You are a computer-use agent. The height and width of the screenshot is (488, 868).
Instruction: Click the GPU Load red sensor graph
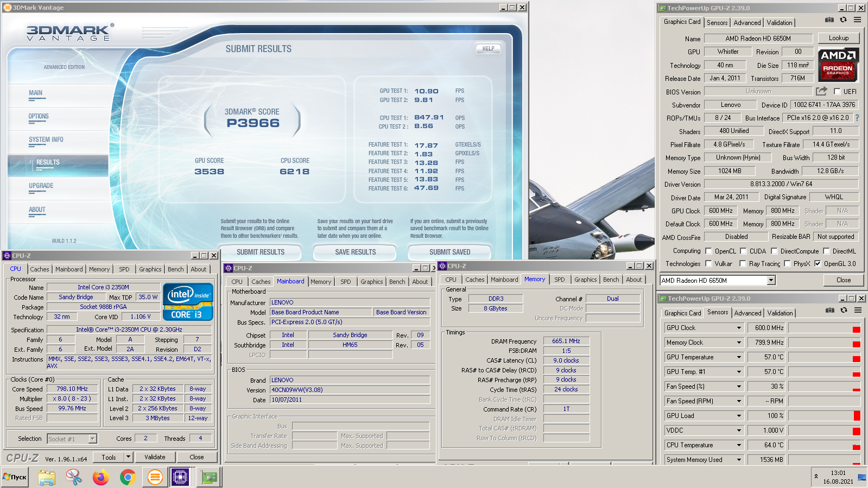tap(825, 416)
